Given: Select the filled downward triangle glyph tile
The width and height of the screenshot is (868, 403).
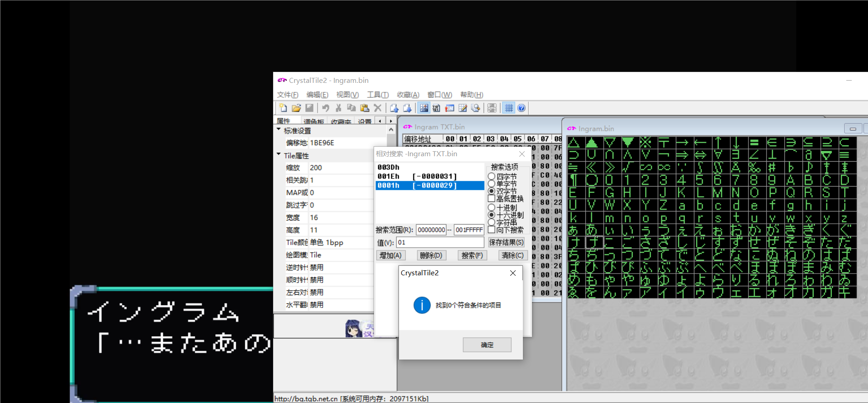Looking at the screenshot, I should point(628,143).
